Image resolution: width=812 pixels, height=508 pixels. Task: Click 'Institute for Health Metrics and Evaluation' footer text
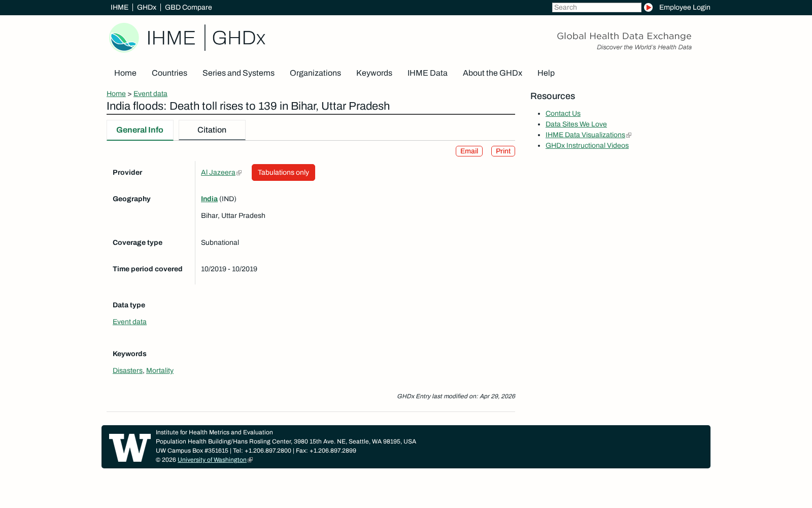coord(214,433)
